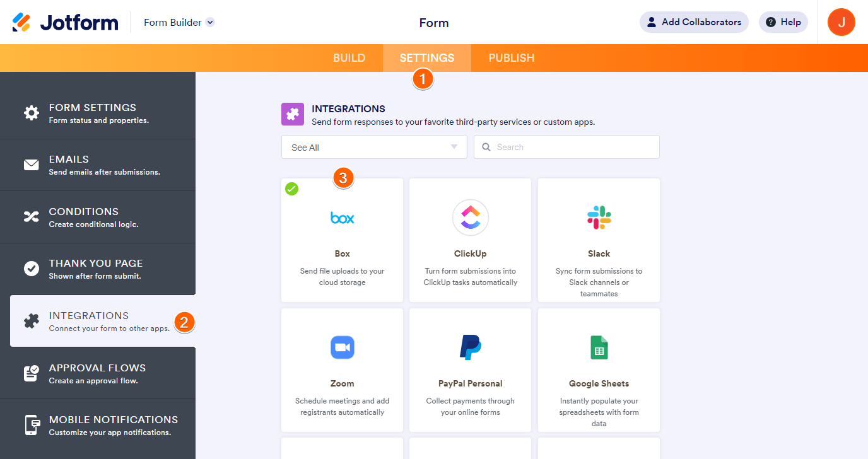This screenshot has height=459, width=868.
Task: Expand the See All category dropdown
Action: 374,147
